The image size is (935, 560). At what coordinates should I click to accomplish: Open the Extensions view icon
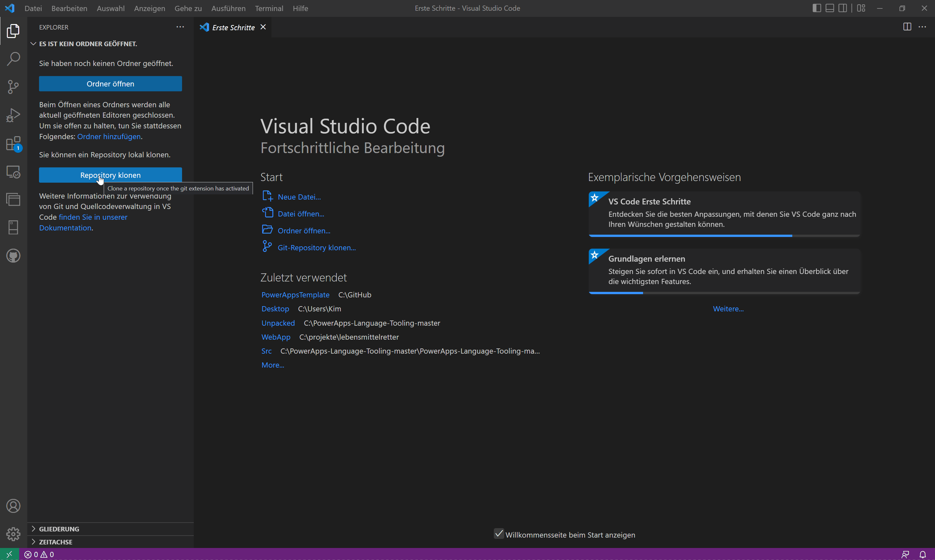(13, 143)
